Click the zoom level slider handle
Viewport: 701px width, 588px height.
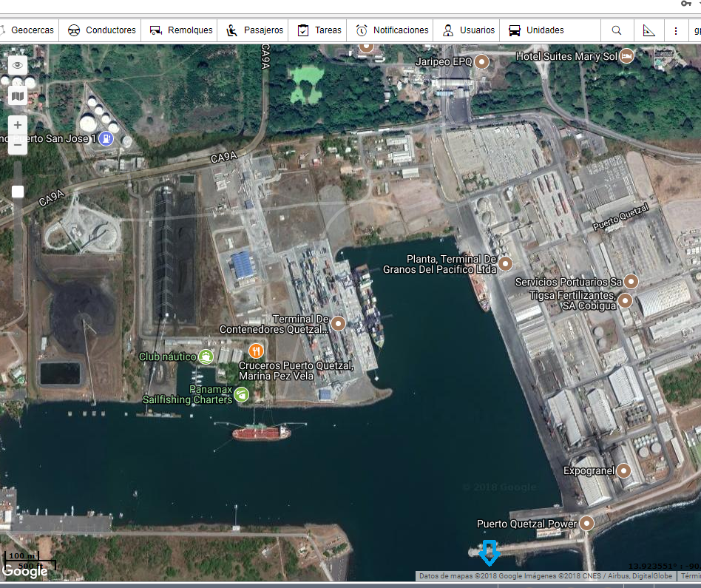pos(18,192)
